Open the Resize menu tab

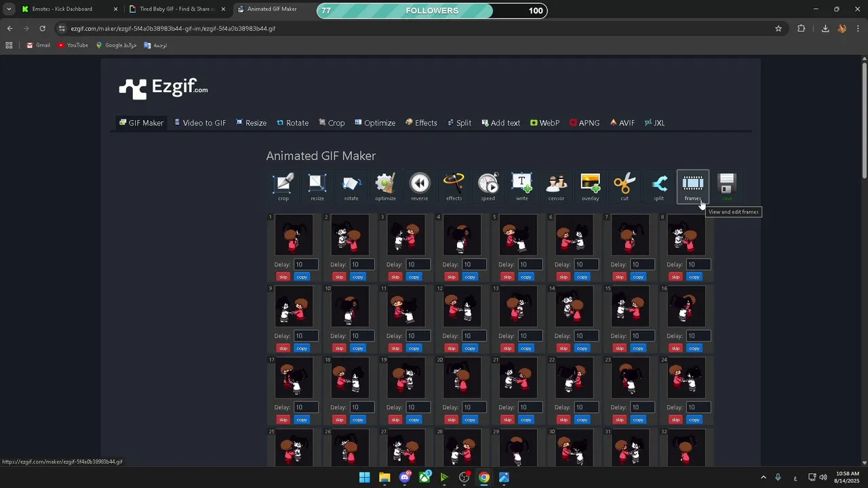tap(251, 123)
